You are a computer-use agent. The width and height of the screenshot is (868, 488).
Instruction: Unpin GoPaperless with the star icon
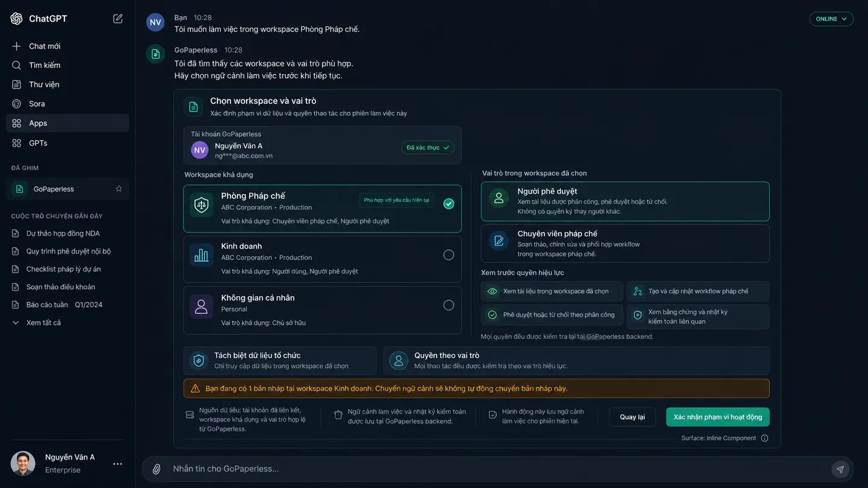[x=119, y=189]
